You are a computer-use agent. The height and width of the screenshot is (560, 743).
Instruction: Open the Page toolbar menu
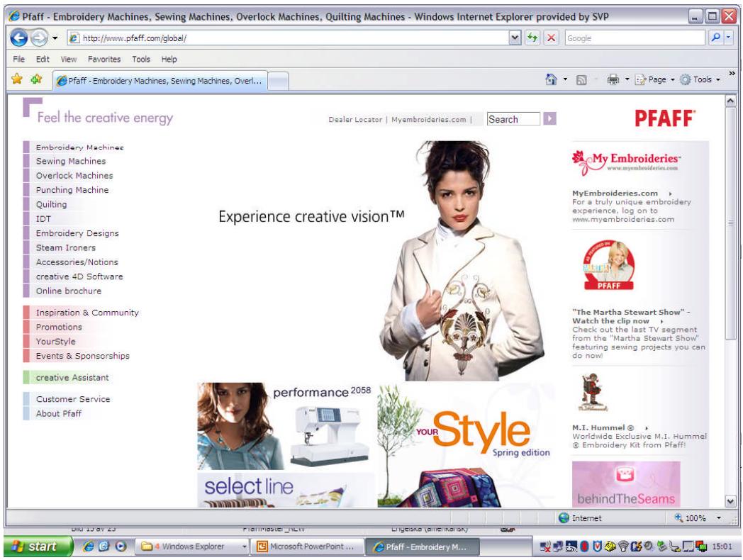coord(655,79)
